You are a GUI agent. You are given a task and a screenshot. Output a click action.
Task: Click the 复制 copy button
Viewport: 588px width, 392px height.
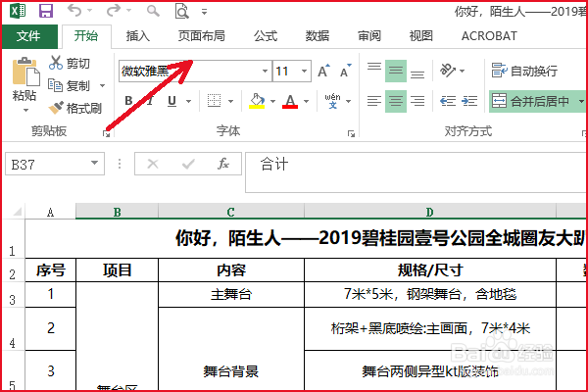coord(70,86)
